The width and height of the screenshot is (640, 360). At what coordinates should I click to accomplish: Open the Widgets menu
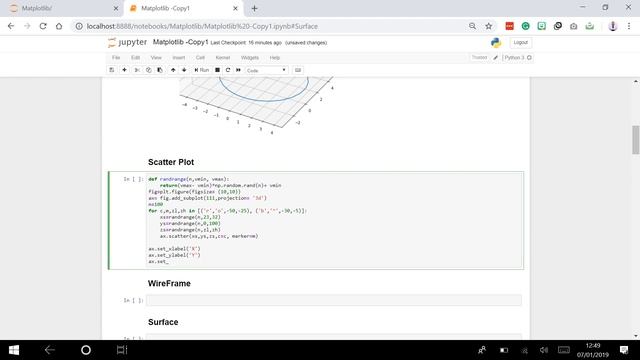[x=250, y=58]
